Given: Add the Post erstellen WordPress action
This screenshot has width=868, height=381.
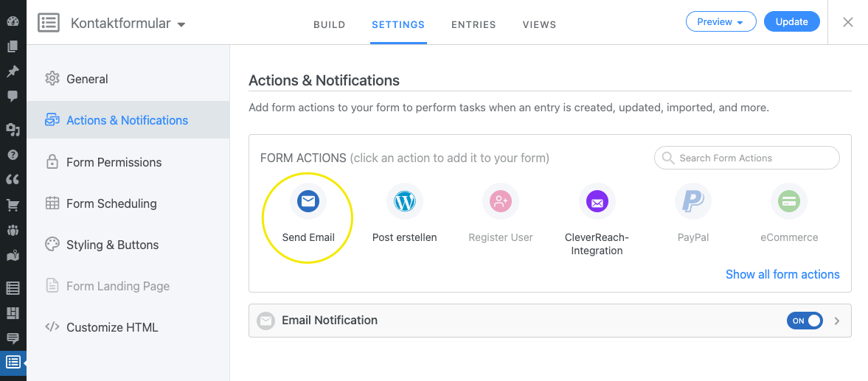Looking at the screenshot, I should pyautogui.click(x=404, y=201).
